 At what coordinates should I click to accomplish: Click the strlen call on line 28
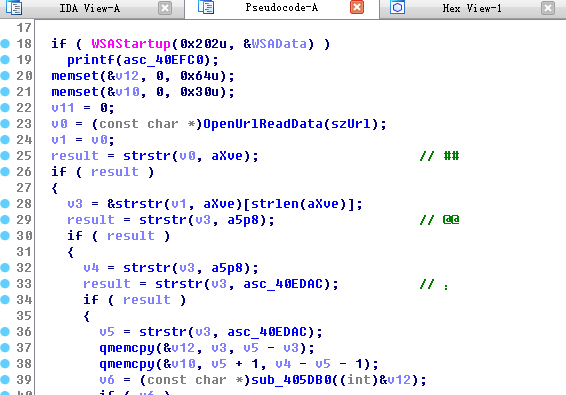(x=275, y=204)
